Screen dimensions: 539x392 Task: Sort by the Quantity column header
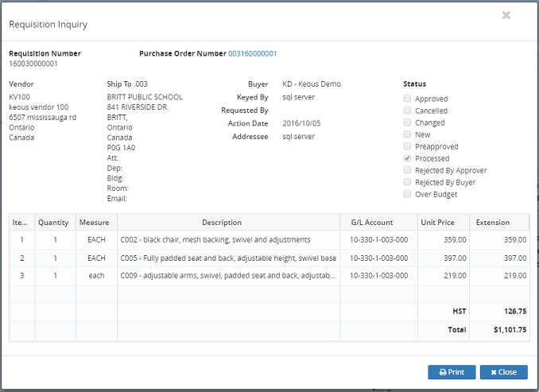(x=53, y=223)
